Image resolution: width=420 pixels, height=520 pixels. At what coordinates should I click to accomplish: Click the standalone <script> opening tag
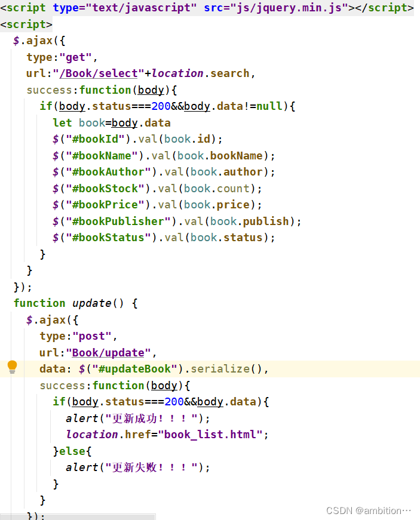tap(26, 24)
